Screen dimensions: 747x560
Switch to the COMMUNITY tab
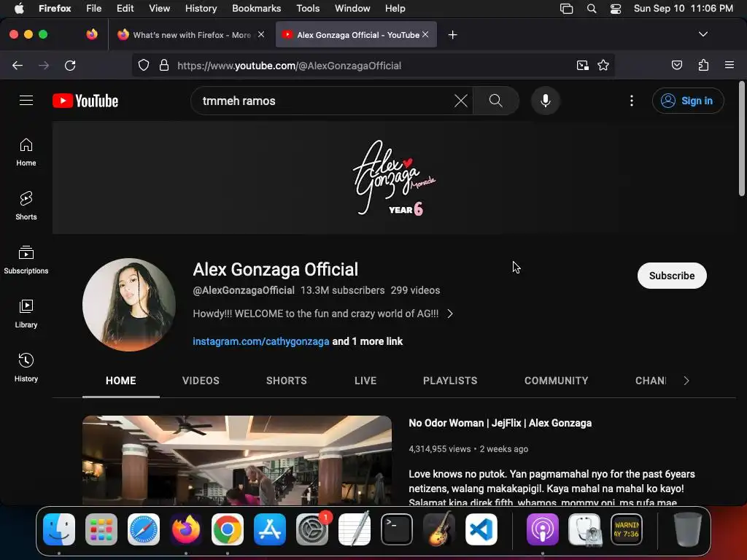pyautogui.click(x=556, y=381)
